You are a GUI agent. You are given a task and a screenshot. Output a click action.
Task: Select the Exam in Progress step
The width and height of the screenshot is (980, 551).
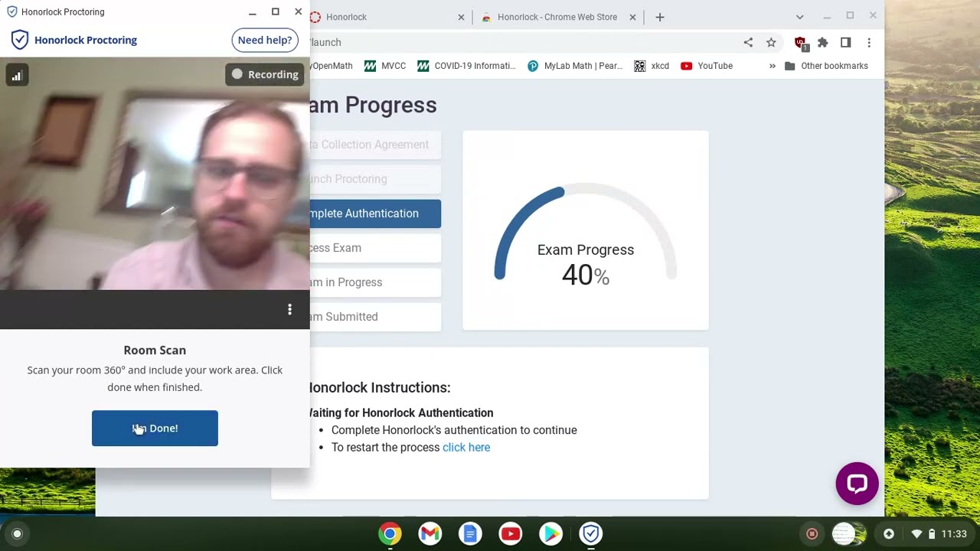click(375, 282)
